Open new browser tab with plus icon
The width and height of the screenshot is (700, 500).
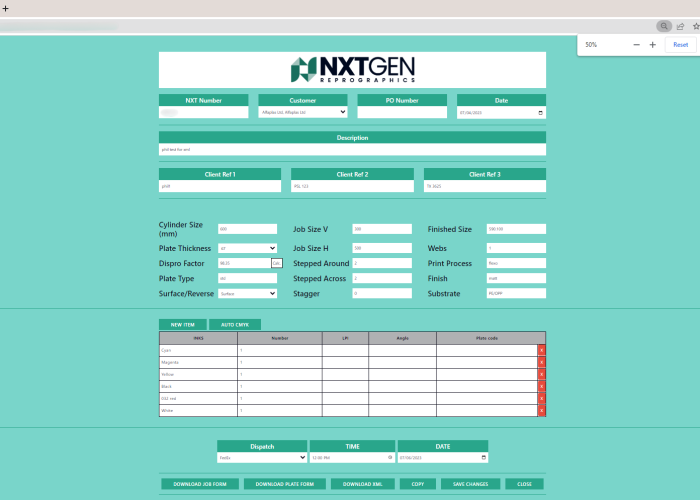coord(6,7)
